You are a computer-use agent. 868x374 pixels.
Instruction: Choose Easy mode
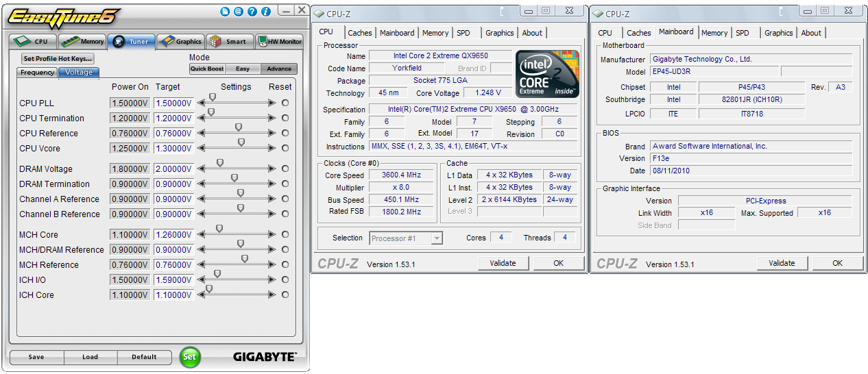tap(243, 68)
